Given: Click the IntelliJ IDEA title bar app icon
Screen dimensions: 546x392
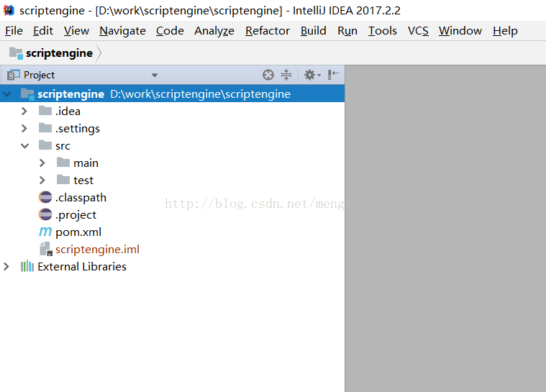Looking at the screenshot, I should pos(9,10).
